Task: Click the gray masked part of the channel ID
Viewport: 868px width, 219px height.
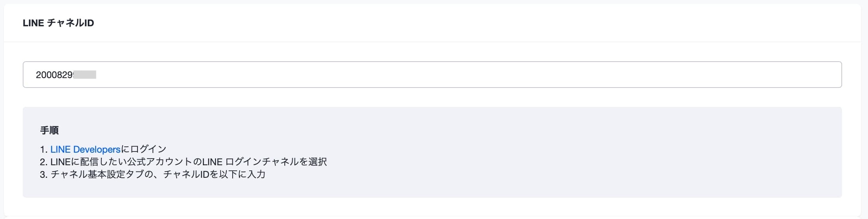Action: coord(85,75)
